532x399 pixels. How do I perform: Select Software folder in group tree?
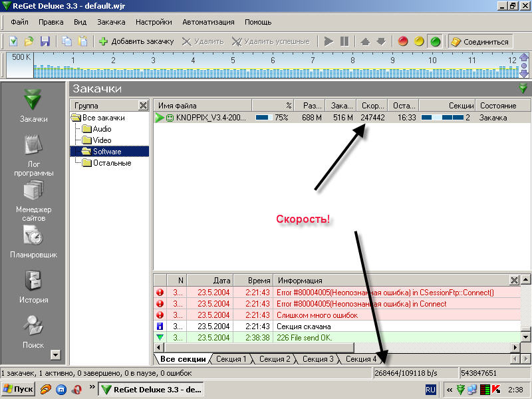tap(102, 152)
